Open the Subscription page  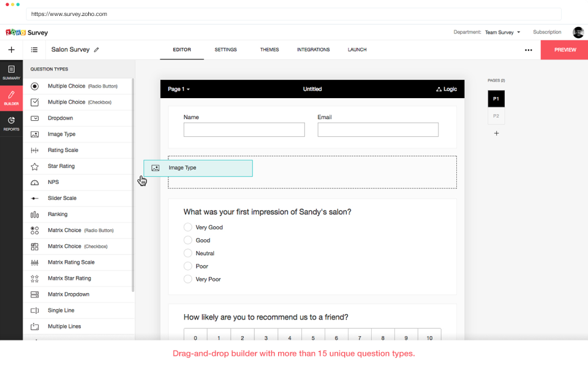click(x=547, y=32)
